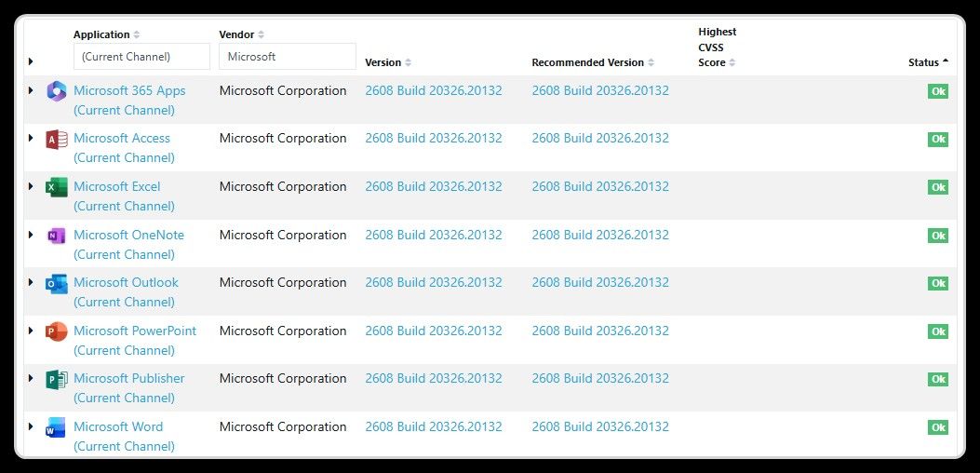Click the Microsoft Publisher icon

[56, 379]
